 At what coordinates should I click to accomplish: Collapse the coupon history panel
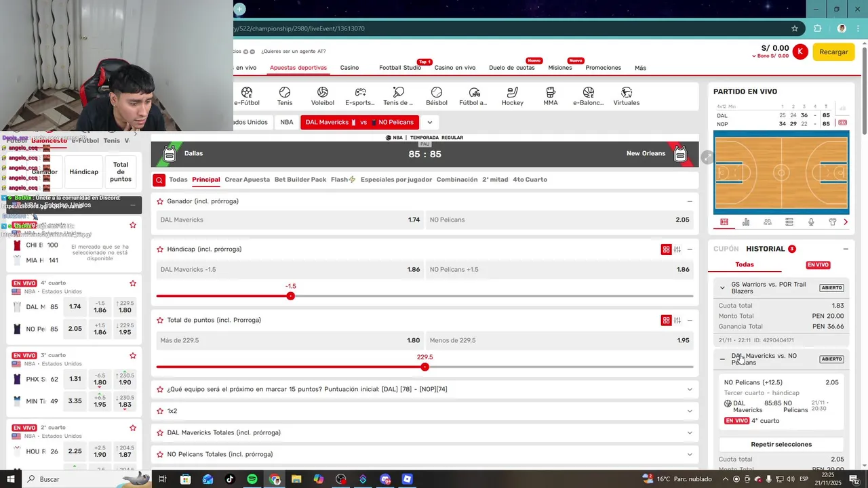pyautogui.click(x=846, y=249)
